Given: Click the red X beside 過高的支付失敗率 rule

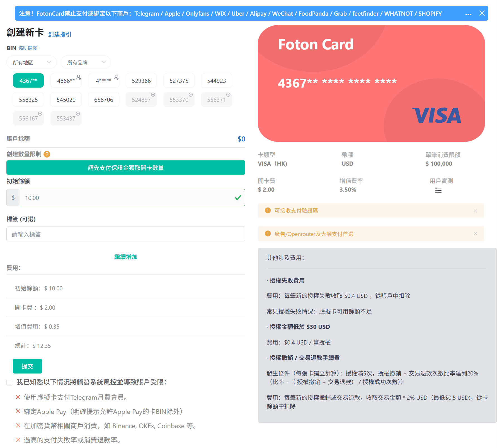Looking at the screenshot, I should (18, 440).
